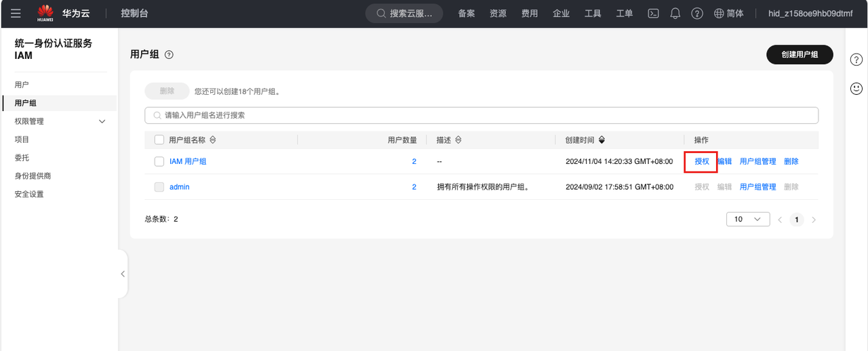Focus the 请输入用户组名进行搜索 field

click(x=481, y=115)
